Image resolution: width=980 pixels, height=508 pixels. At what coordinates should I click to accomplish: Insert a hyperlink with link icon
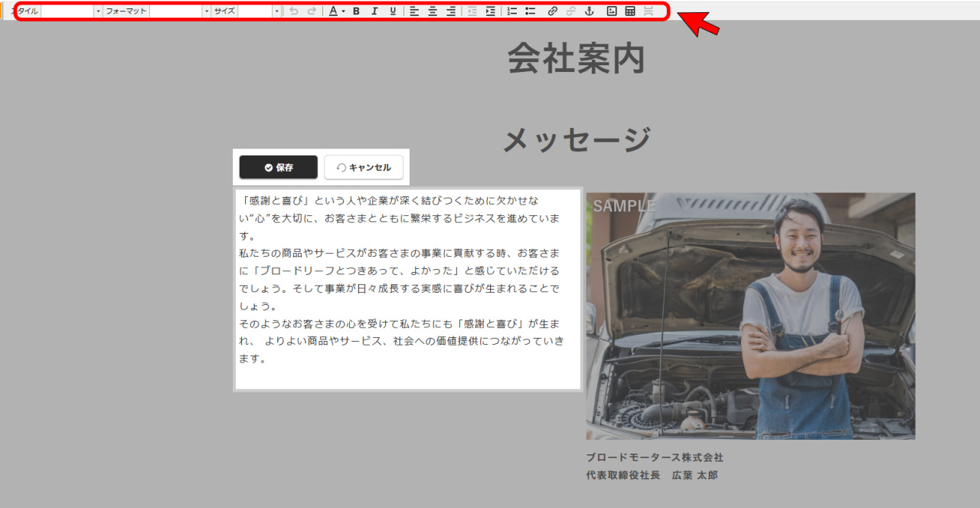tap(553, 11)
